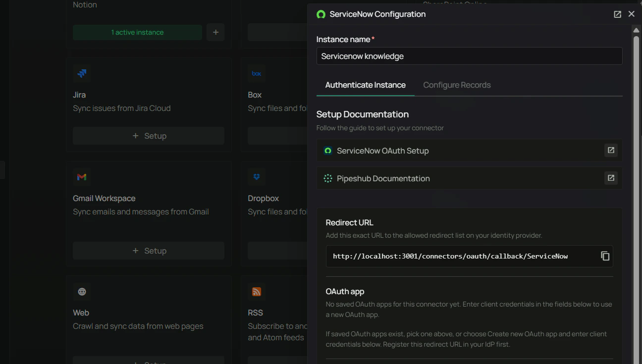Set up the Jira connector

pos(149,136)
